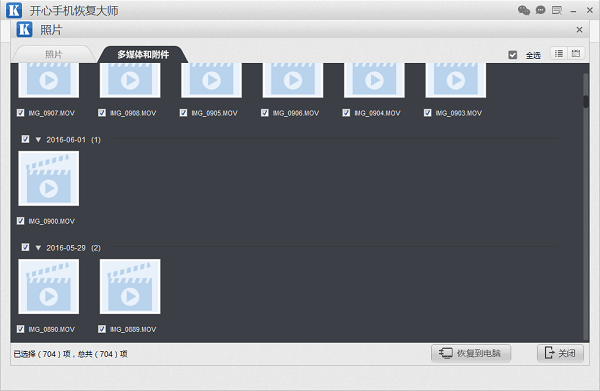Viewport: 600px width, 391px height.
Task: Open the IMG_0907.MOV video thumbnail
Action: 49,80
